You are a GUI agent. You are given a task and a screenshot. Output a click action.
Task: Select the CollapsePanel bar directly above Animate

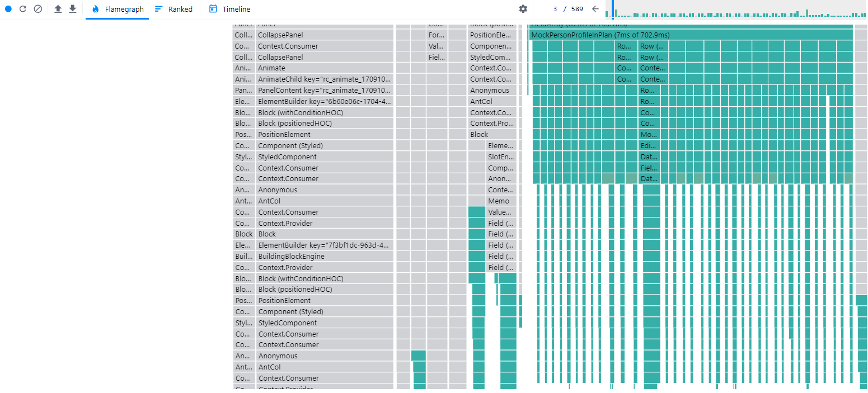point(325,58)
